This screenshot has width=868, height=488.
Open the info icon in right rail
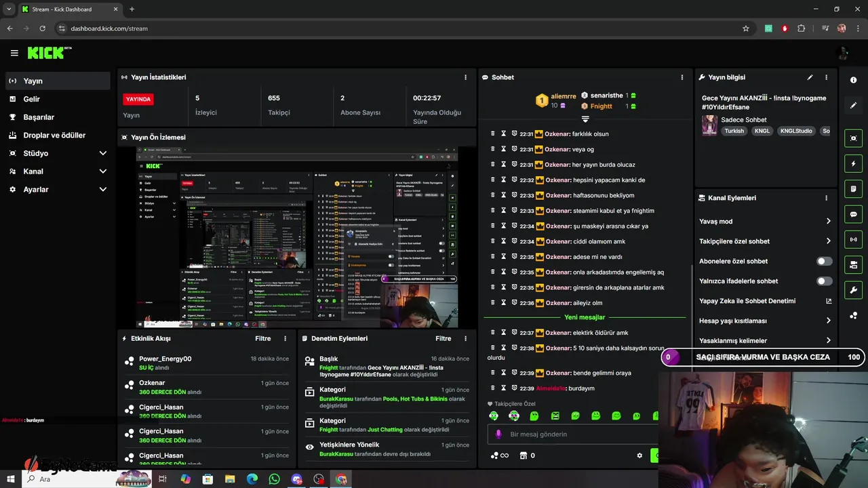(x=853, y=80)
